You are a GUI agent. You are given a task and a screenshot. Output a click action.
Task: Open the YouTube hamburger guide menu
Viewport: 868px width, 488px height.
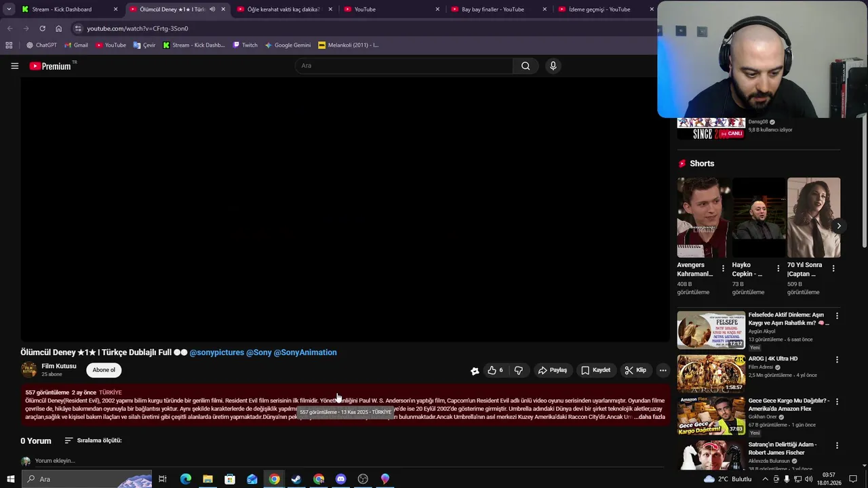tap(14, 66)
